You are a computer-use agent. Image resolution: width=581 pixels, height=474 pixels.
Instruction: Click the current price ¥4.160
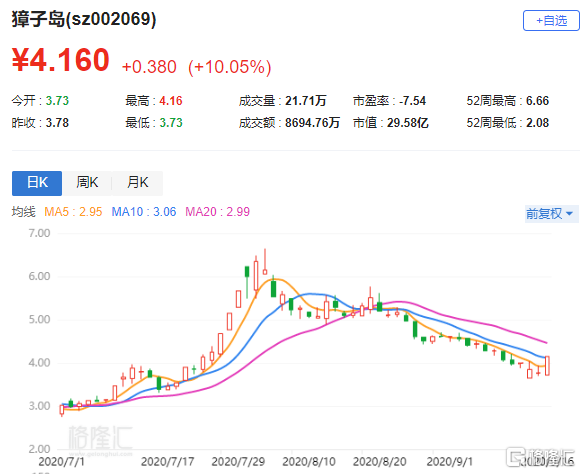(x=61, y=60)
